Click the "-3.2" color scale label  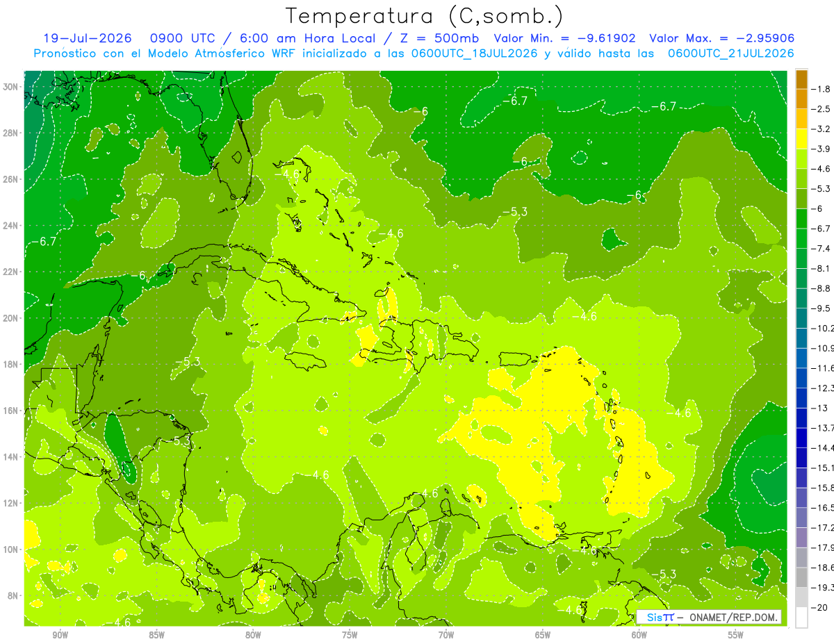(x=821, y=129)
